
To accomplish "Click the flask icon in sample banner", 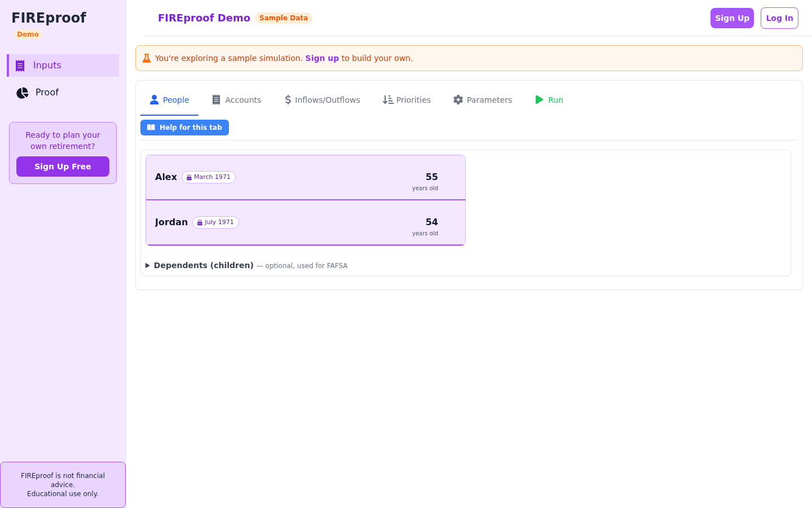I will (147, 58).
